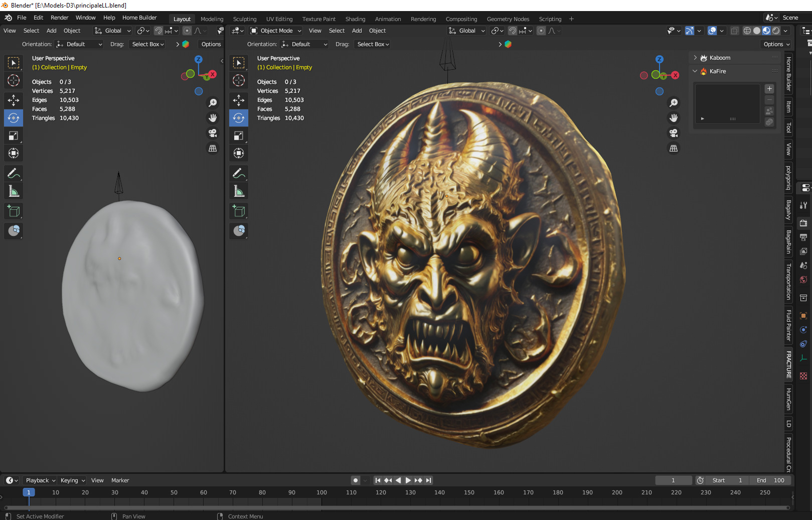Switch perspective/orthographic grid icon in right viewport
This screenshot has width=812, height=520.
[674, 149]
